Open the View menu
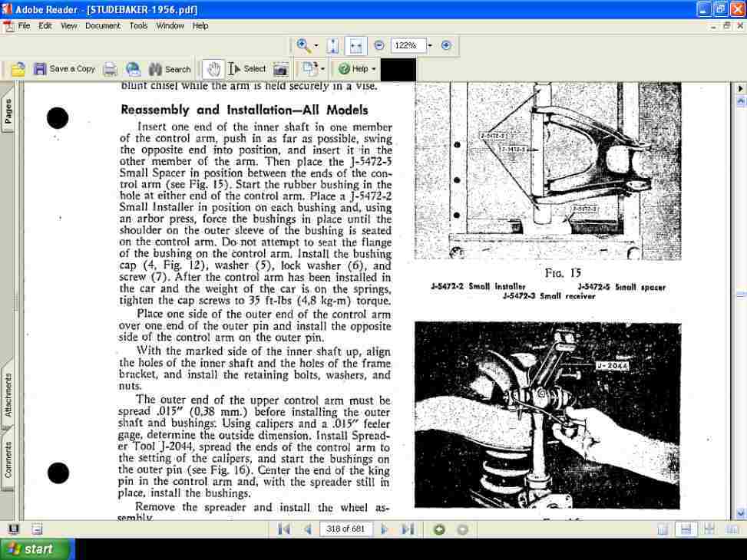747x560 pixels. pos(68,26)
